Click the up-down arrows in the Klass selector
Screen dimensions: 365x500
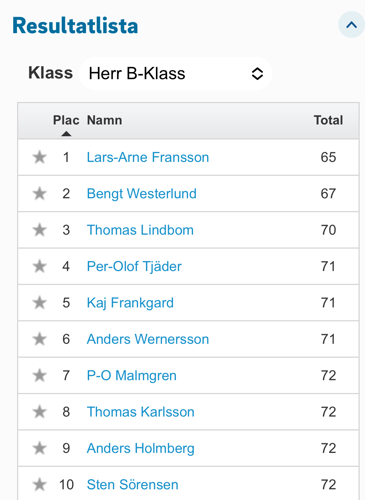257,74
